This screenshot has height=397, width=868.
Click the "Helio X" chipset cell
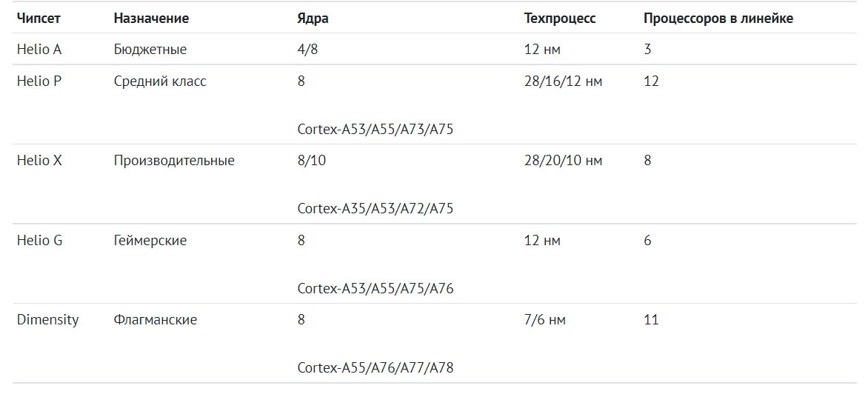tap(39, 161)
